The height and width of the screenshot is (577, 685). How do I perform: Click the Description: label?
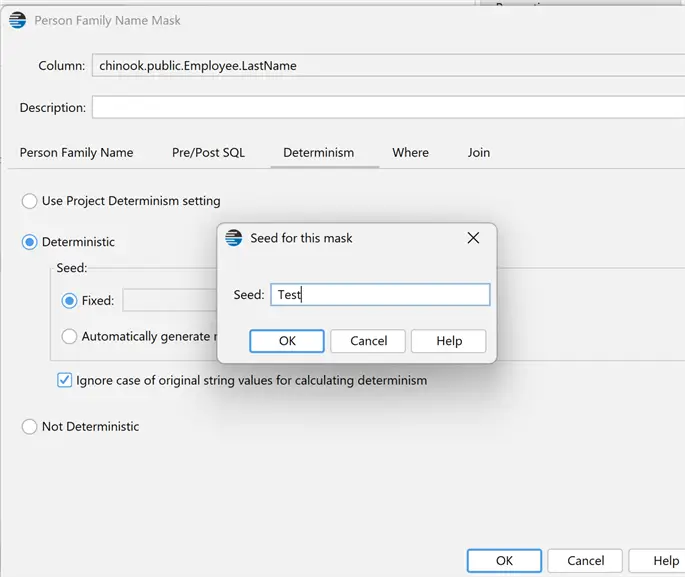point(52,107)
